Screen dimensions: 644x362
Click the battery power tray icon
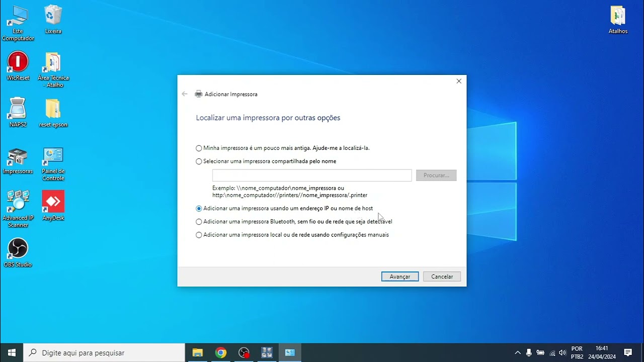click(x=540, y=352)
